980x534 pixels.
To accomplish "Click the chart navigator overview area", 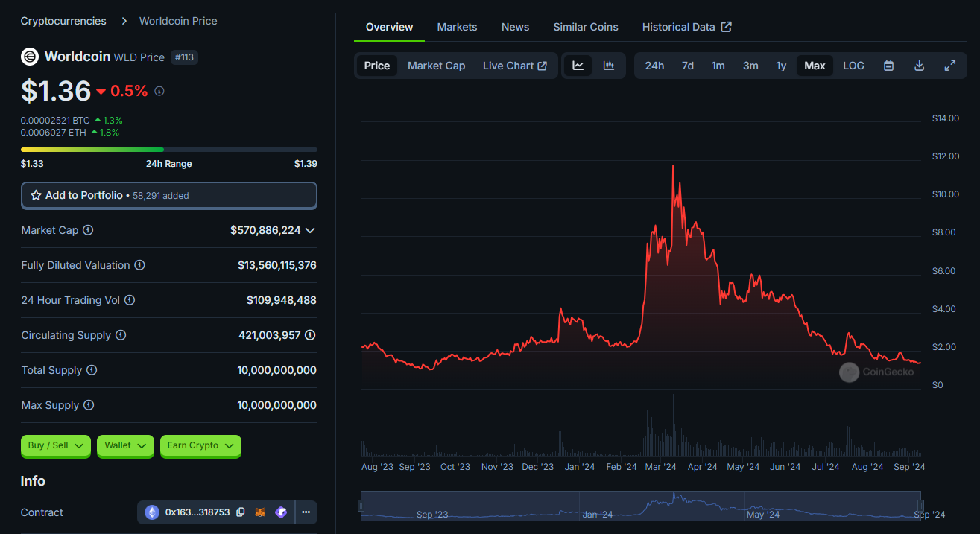I will [641, 505].
